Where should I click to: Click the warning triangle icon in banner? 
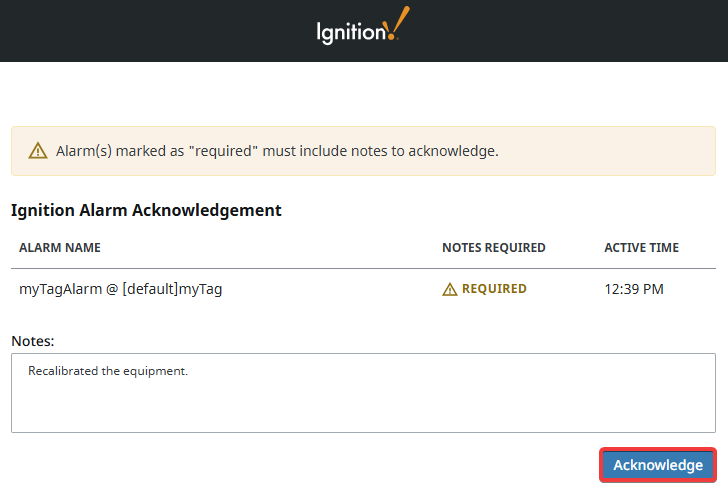tap(38, 151)
